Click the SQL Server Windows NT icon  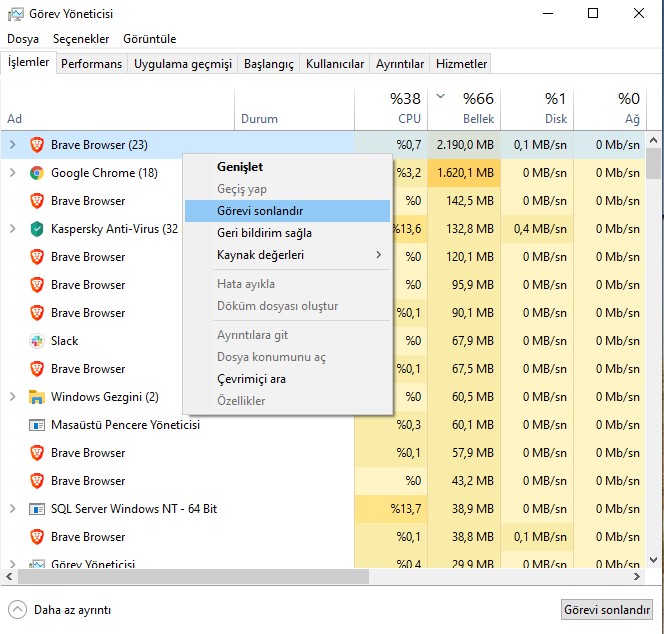click(37, 509)
